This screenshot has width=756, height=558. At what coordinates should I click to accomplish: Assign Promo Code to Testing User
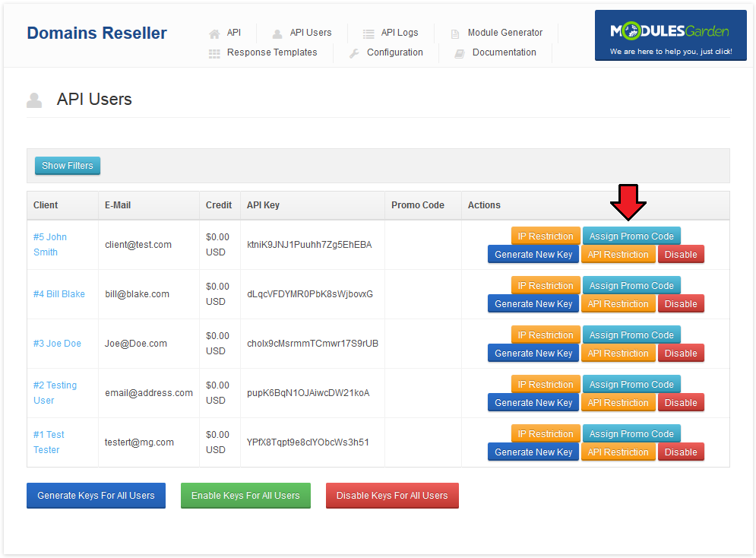[631, 385]
